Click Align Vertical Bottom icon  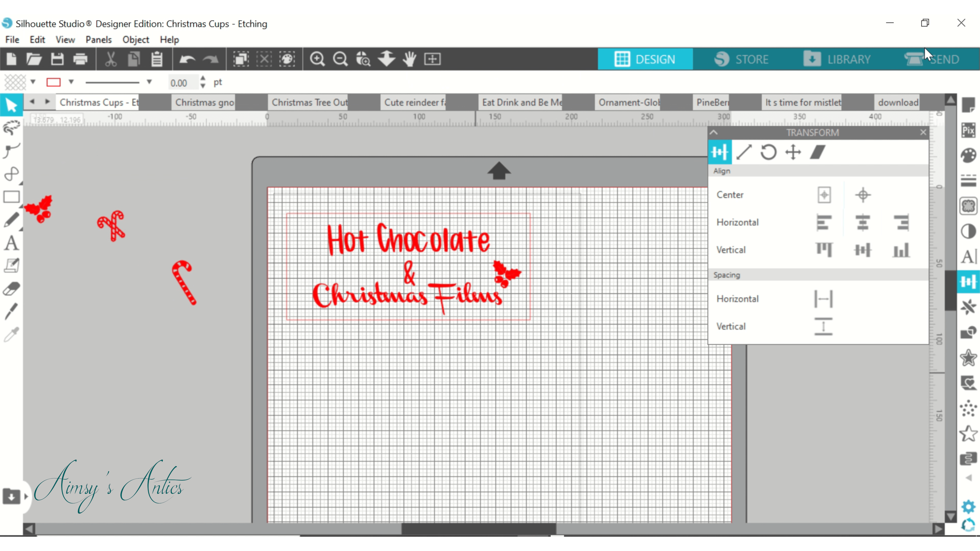coord(901,250)
